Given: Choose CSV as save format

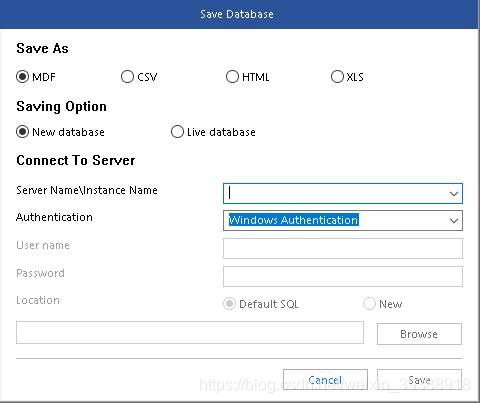Looking at the screenshot, I should click(x=127, y=77).
